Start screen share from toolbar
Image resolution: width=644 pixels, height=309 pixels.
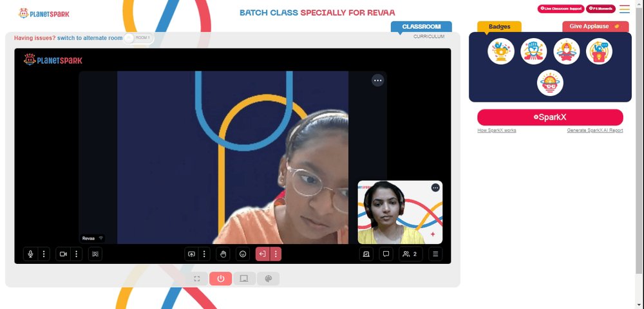191,254
